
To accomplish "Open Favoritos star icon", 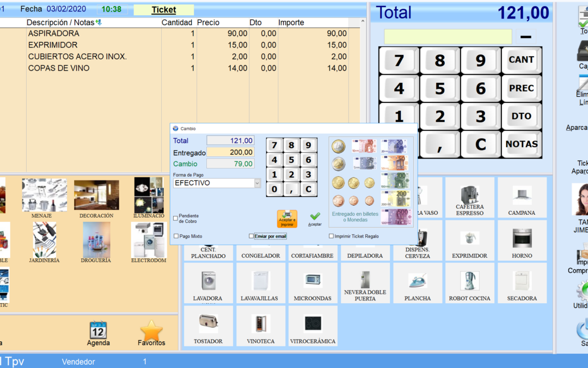I will (x=151, y=330).
